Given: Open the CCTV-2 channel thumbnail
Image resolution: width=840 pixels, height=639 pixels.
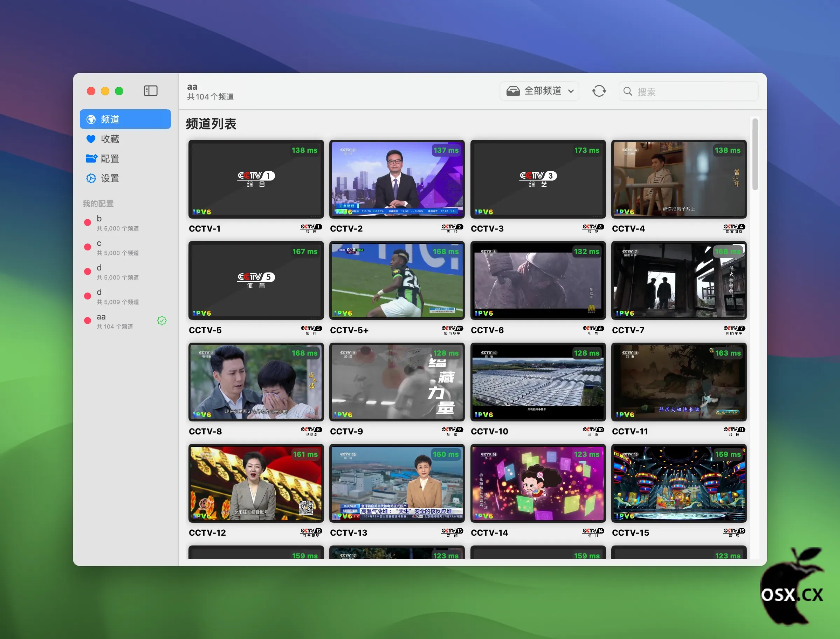Looking at the screenshot, I should [397, 179].
